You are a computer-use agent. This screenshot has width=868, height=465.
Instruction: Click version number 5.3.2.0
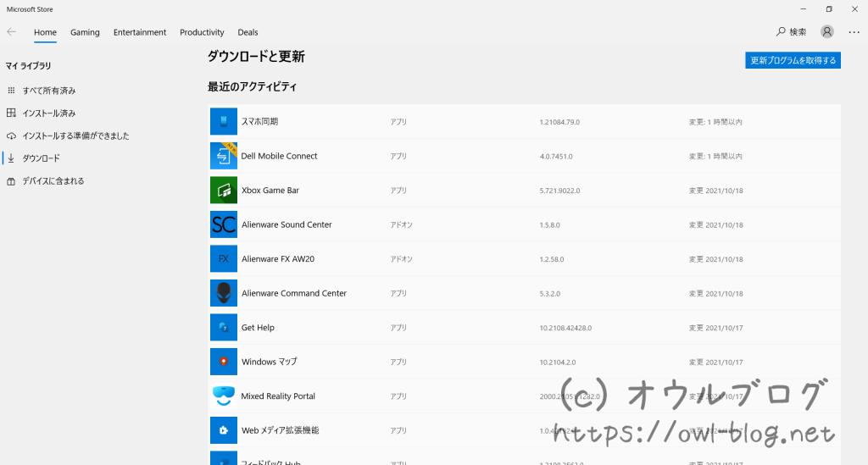[549, 294]
